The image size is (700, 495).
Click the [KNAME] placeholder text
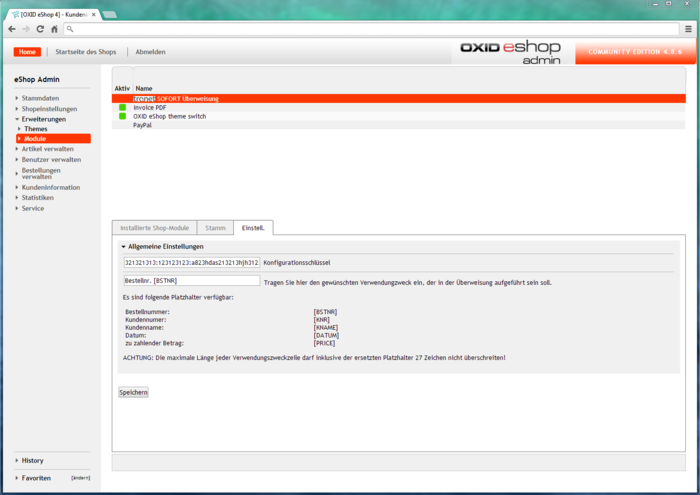point(325,328)
